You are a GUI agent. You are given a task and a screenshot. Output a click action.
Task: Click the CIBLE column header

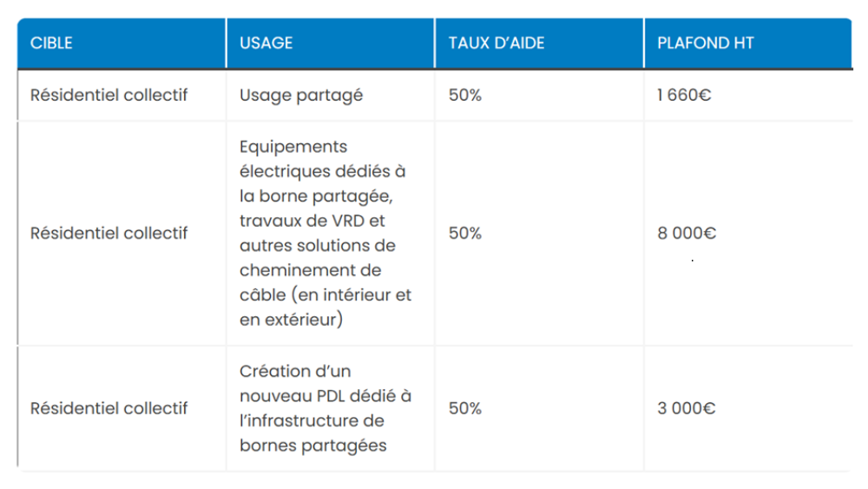click(51, 43)
